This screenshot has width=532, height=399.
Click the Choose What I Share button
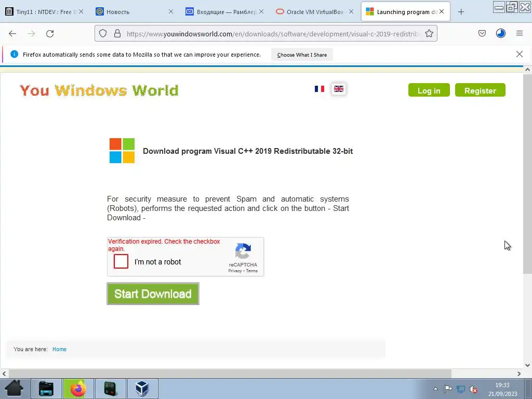[302, 55]
